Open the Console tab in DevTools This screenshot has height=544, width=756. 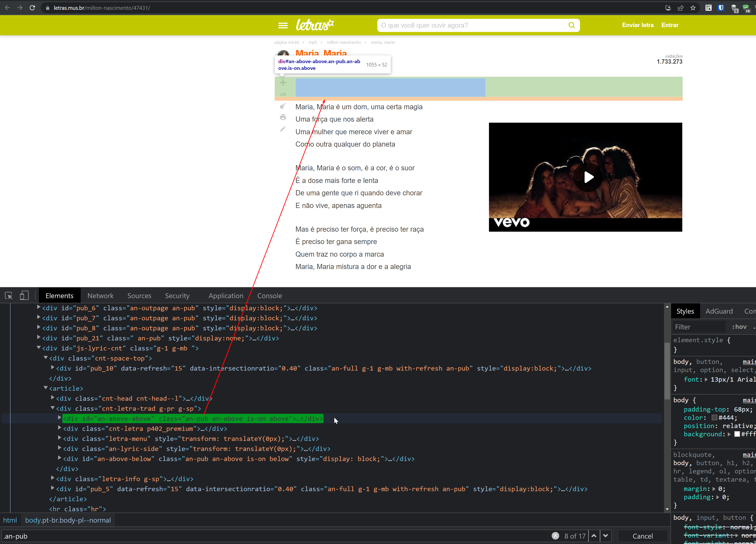click(269, 296)
